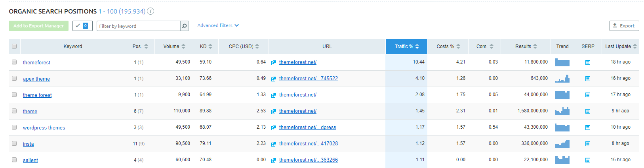Open URL themeforest.net/...dpress
The height and width of the screenshot is (168, 644).
[x=308, y=127]
